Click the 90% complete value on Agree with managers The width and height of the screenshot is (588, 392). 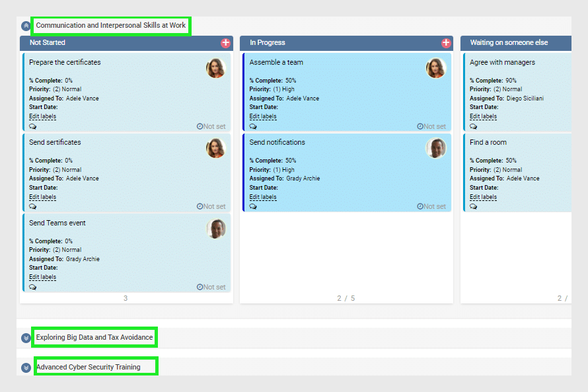[x=511, y=80]
